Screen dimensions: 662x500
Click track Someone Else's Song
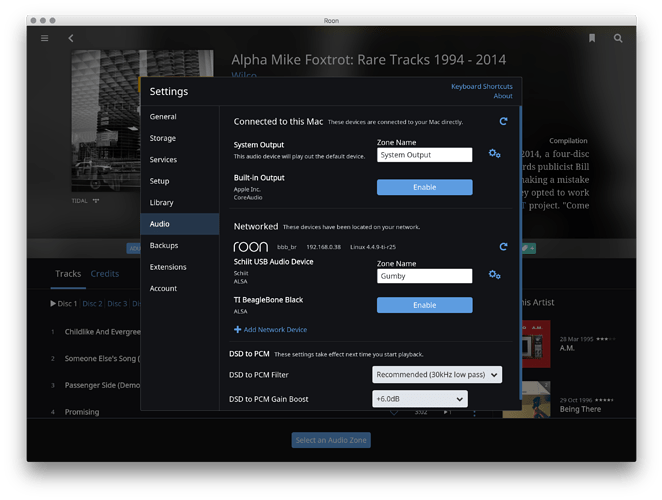pos(102,359)
